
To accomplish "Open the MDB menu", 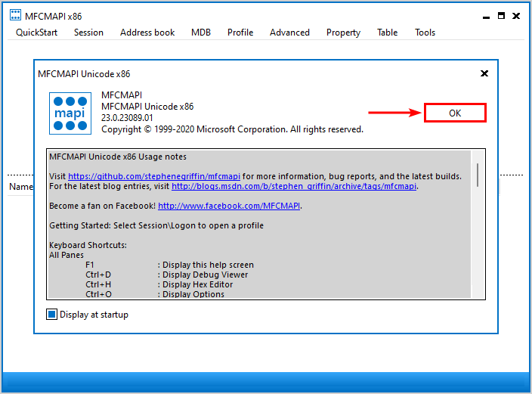I will tap(201, 33).
